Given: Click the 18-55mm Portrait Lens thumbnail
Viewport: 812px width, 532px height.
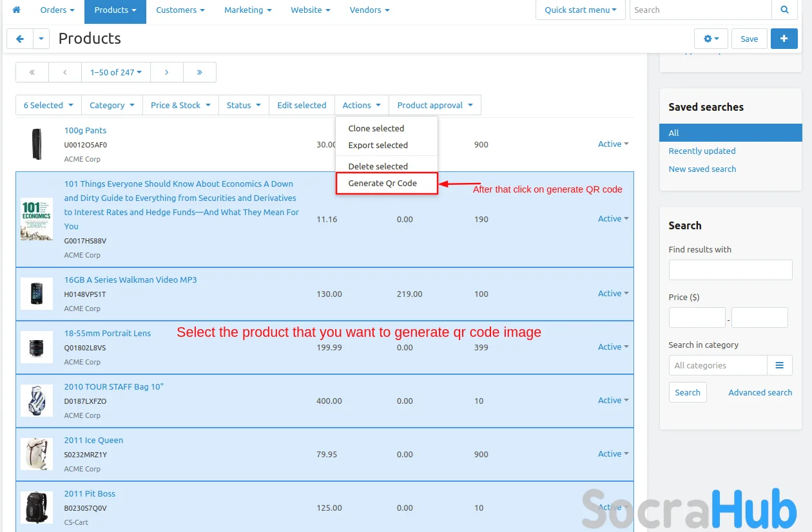Looking at the screenshot, I should coord(36,348).
